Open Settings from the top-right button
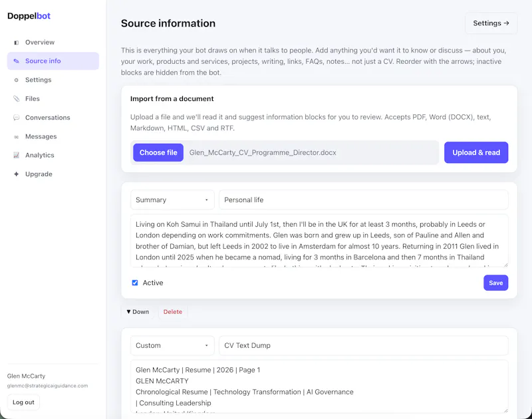 pos(491,23)
